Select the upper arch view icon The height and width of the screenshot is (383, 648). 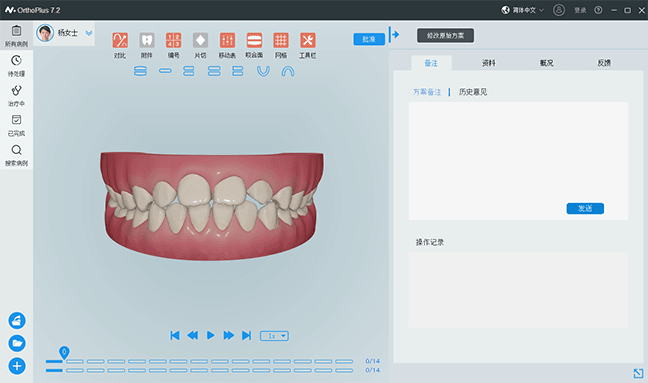(288, 71)
